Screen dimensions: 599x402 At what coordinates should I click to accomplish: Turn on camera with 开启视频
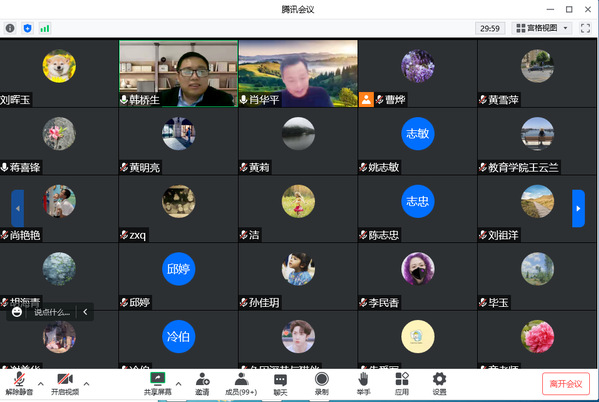65,384
